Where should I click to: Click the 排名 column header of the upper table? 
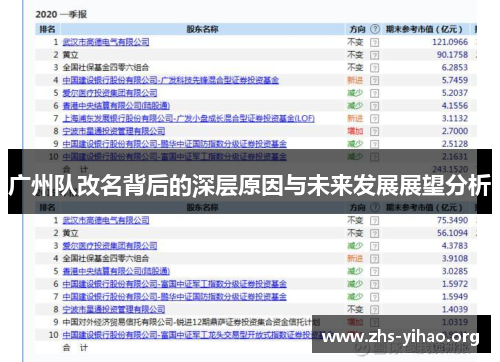coord(47,29)
